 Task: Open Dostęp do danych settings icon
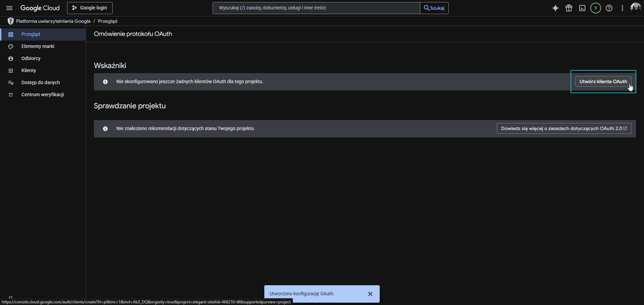tap(11, 82)
